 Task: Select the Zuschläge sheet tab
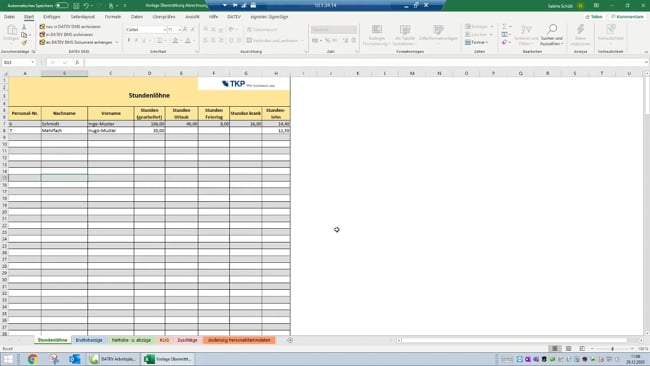click(187, 340)
